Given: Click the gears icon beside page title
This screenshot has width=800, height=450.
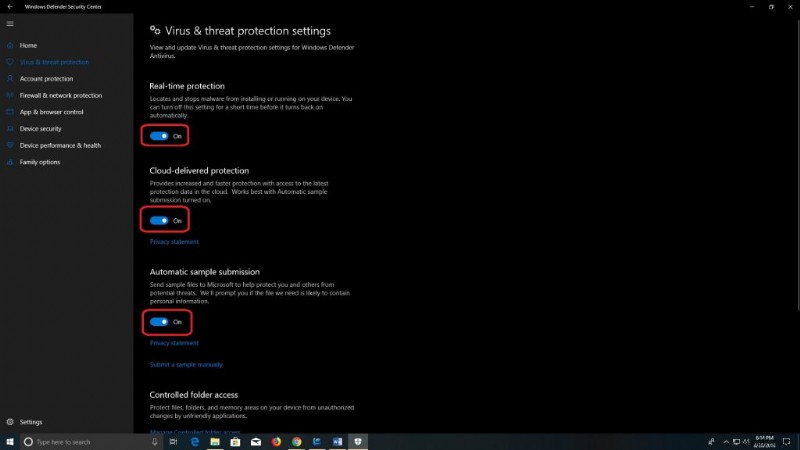Looking at the screenshot, I should [155, 31].
